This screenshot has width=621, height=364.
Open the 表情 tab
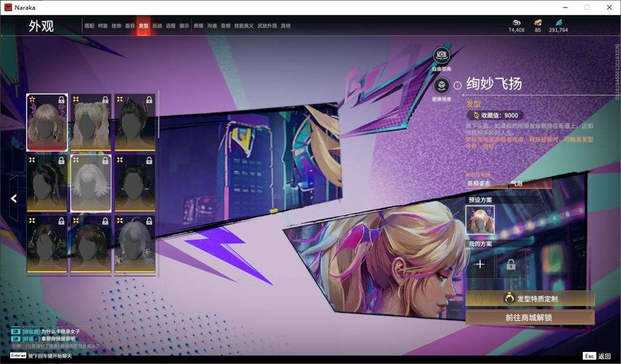[198, 26]
